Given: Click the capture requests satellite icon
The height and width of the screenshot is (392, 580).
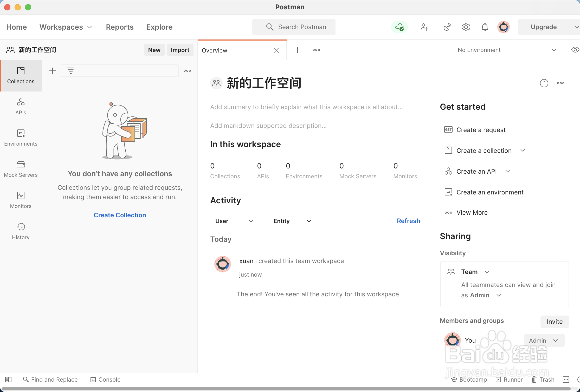Looking at the screenshot, I should coord(447,27).
